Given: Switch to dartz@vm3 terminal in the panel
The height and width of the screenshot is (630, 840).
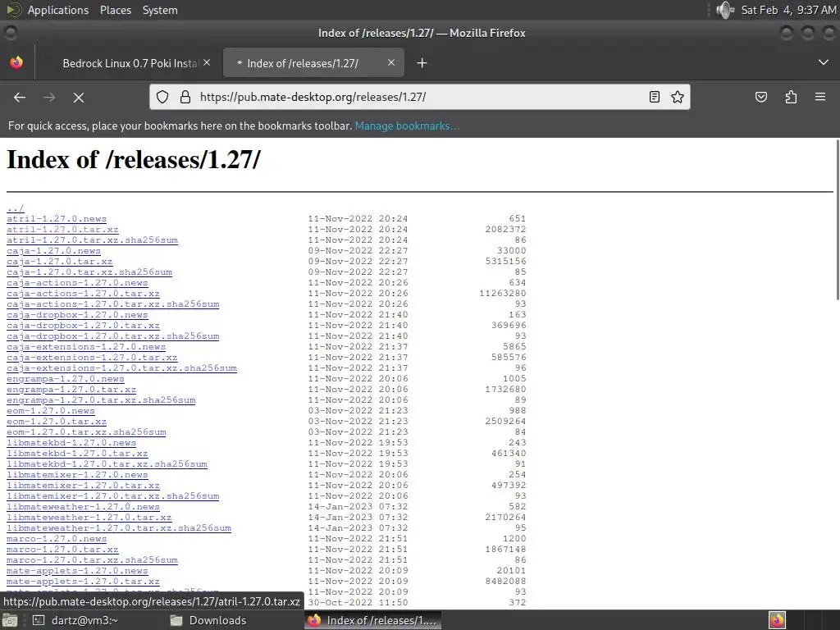Looking at the screenshot, I should 76,620.
